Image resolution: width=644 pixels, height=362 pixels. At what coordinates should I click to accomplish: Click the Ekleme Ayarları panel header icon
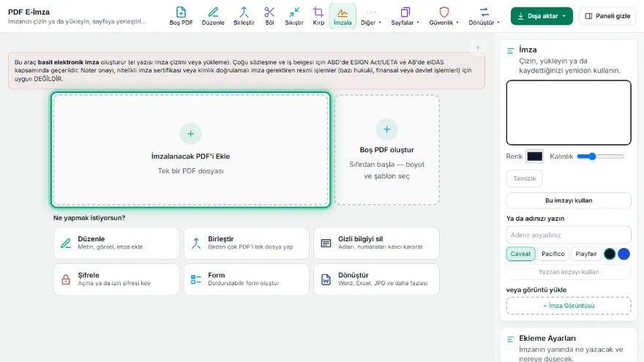(x=511, y=339)
